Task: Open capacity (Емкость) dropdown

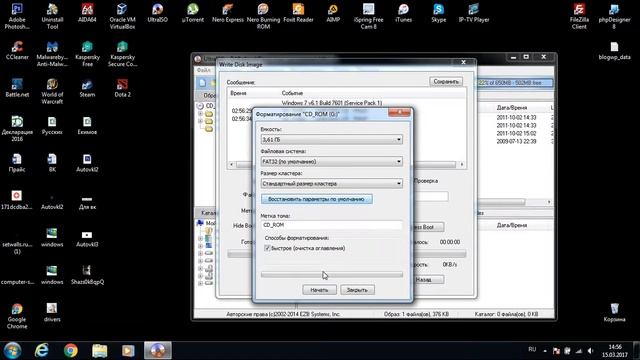Action: coord(331,140)
